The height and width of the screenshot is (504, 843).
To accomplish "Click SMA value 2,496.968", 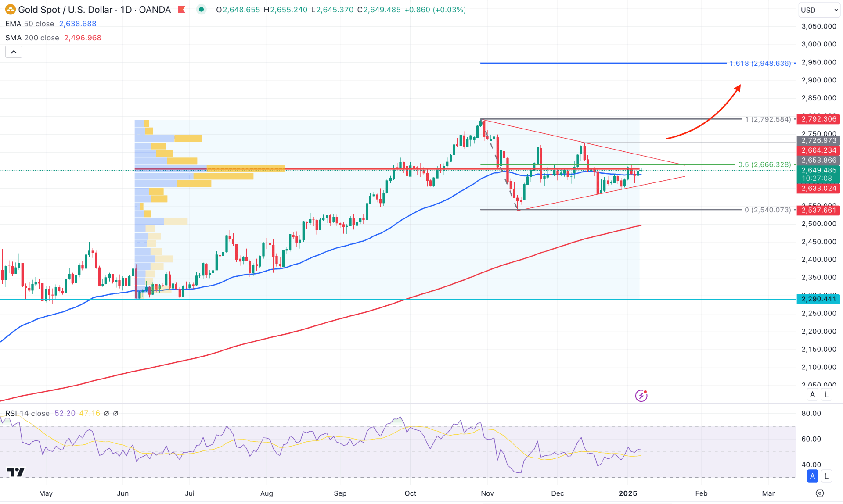I will [x=83, y=38].
